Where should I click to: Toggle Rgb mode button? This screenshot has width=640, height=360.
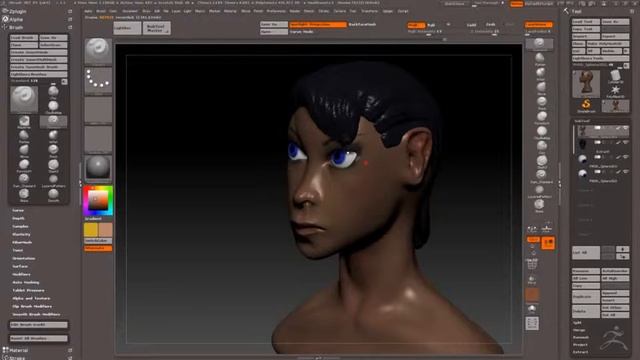coord(431,25)
